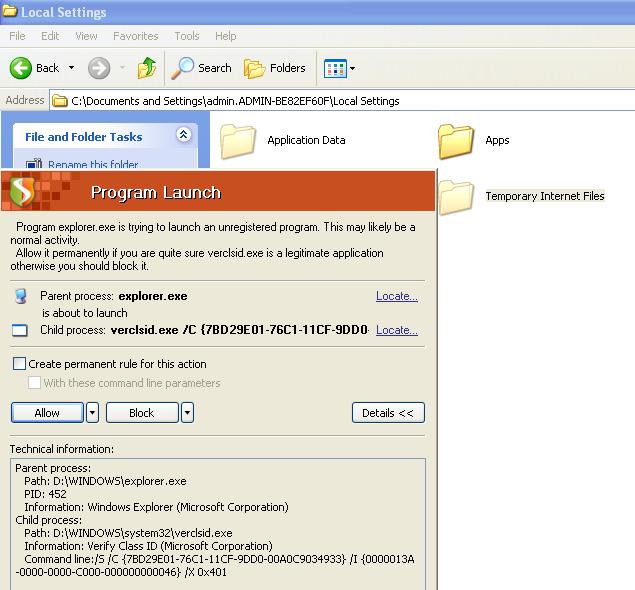Click the PID: 452 line

[x=45, y=494]
